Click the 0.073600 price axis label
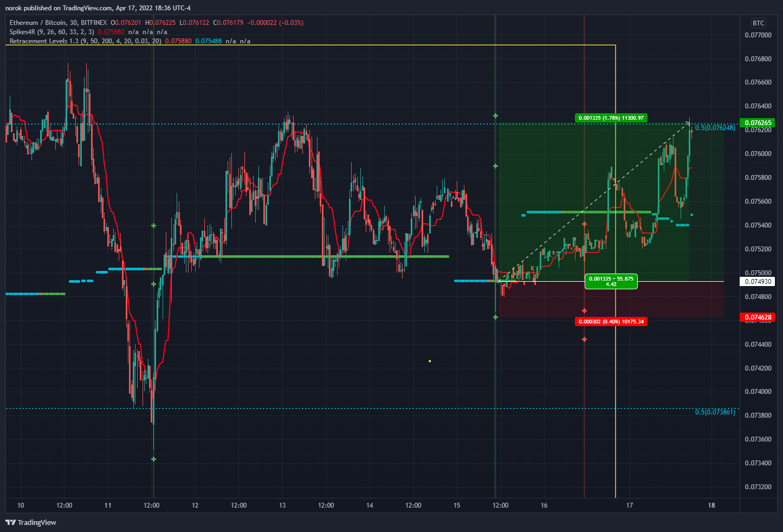Image resolution: width=783 pixels, height=532 pixels. click(758, 439)
